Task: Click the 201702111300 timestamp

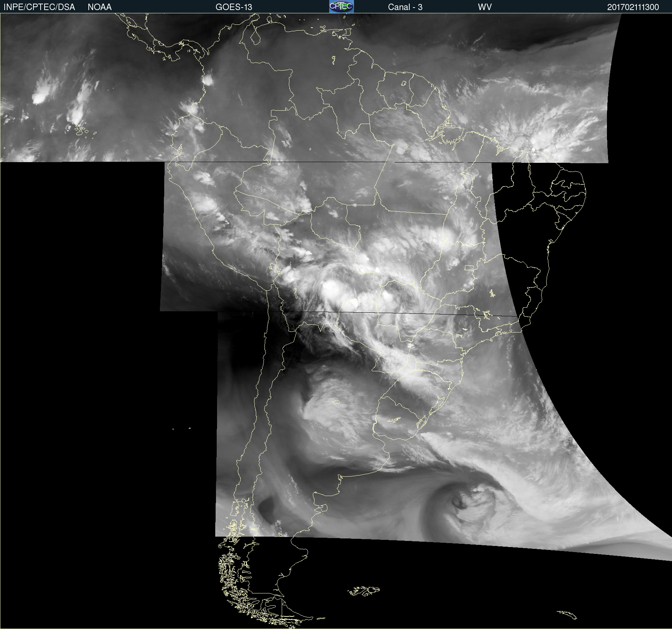Action: tap(633, 7)
